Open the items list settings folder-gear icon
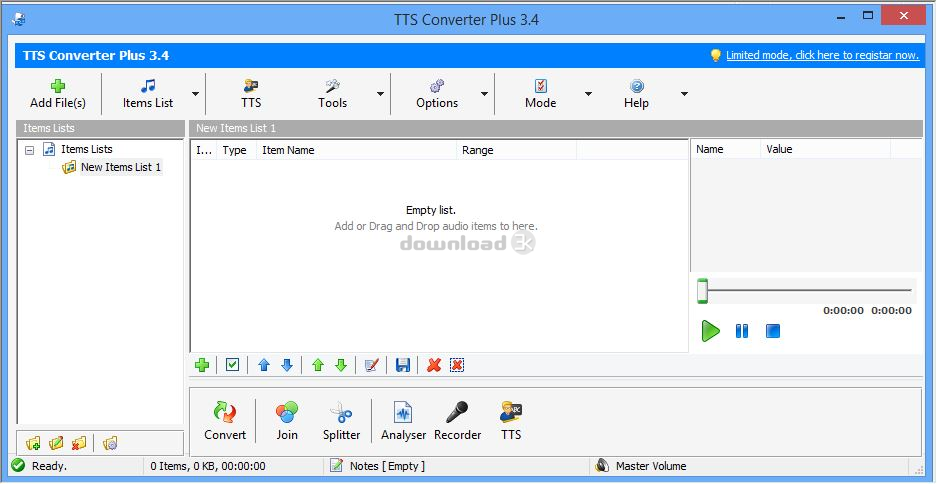The width and height of the screenshot is (937, 484). click(110, 443)
